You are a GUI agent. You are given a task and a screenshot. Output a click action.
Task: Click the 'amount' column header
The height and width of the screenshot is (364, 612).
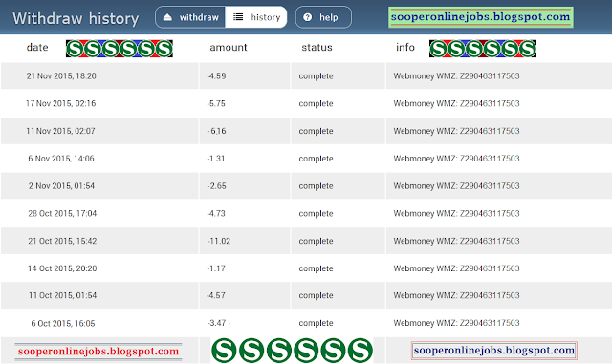tap(229, 47)
